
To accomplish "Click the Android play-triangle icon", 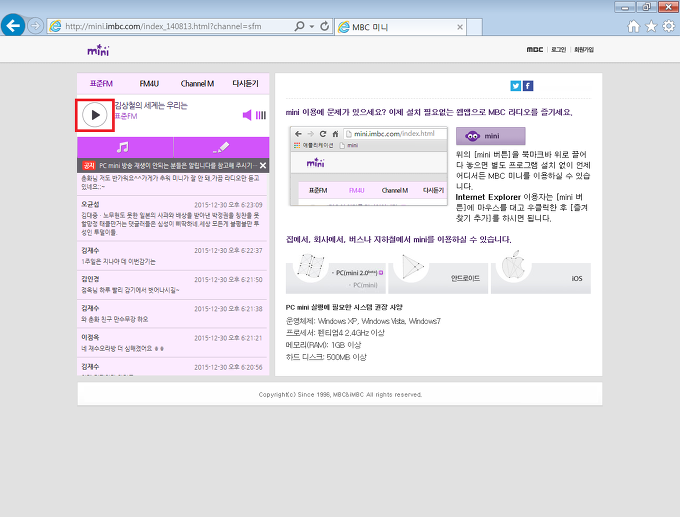I will 411,266.
